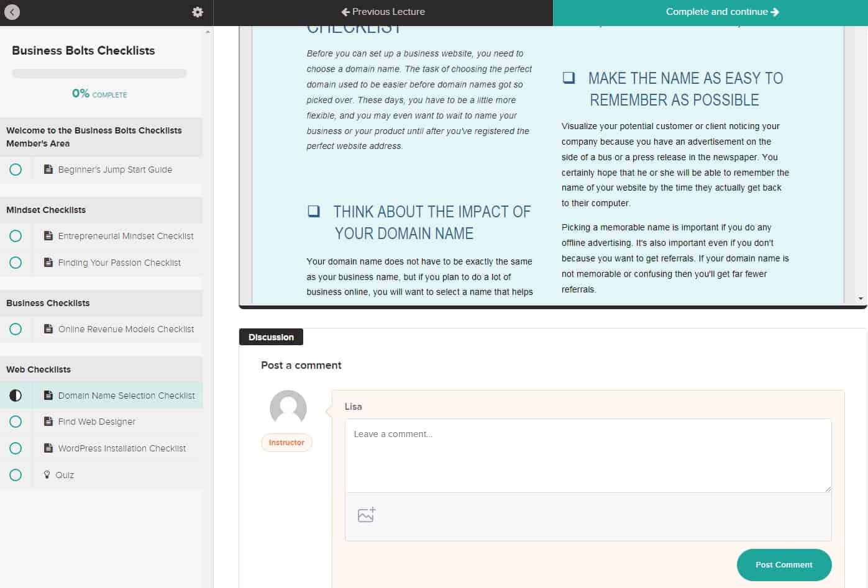Click the document icon beside Beginner's Jump Start Guide

pyautogui.click(x=48, y=170)
